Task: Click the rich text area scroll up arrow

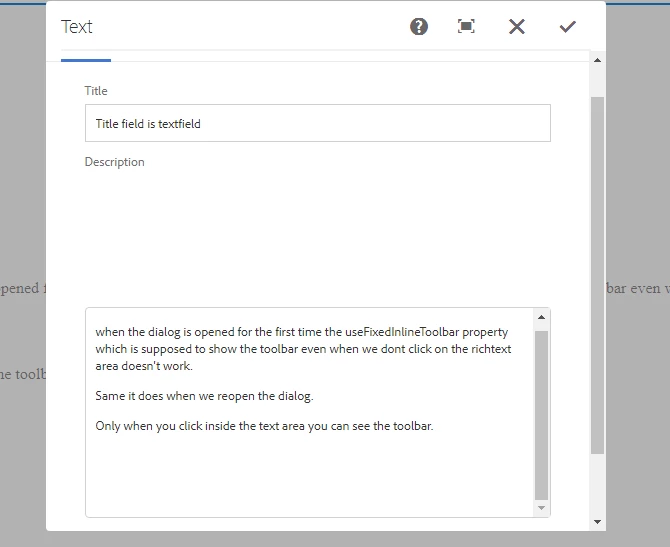Action: [541, 317]
